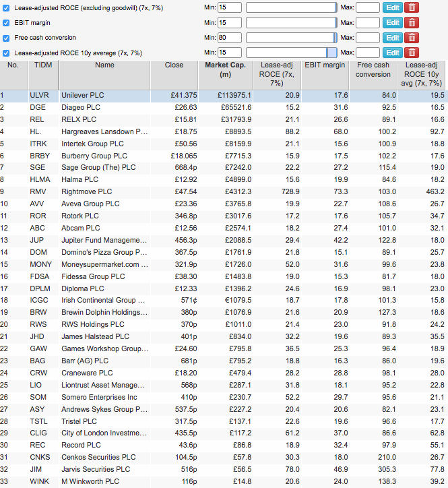
Task: Click the MONY ticker cell
Action: [43, 264]
